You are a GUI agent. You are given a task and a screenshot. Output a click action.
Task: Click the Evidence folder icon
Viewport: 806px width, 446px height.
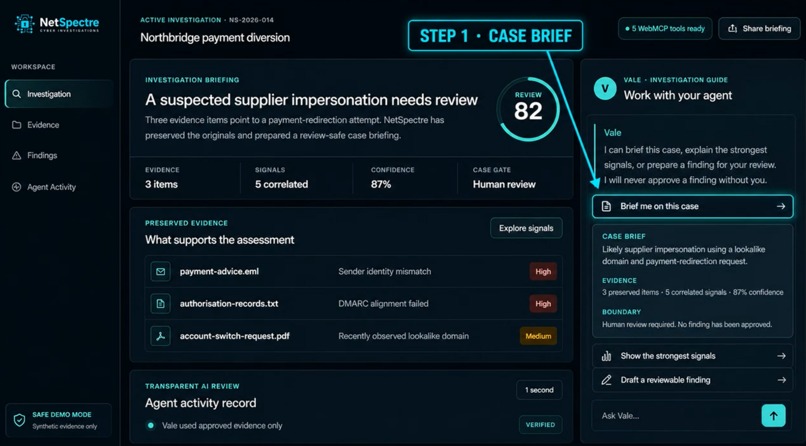click(x=16, y=125)
